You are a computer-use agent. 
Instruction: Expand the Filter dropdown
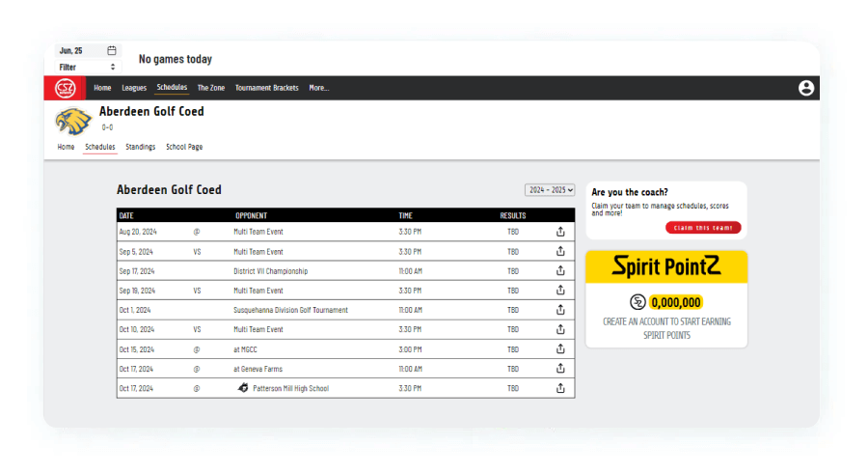pos(88,67)
